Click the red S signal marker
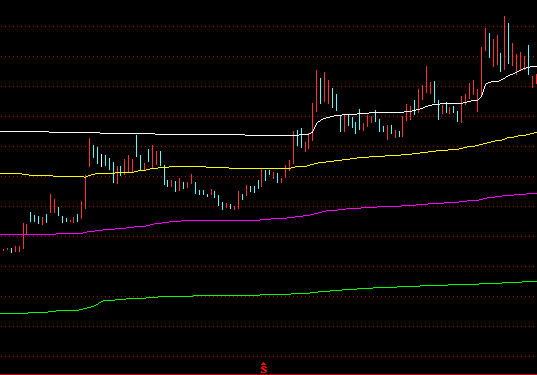 (263, 368)
